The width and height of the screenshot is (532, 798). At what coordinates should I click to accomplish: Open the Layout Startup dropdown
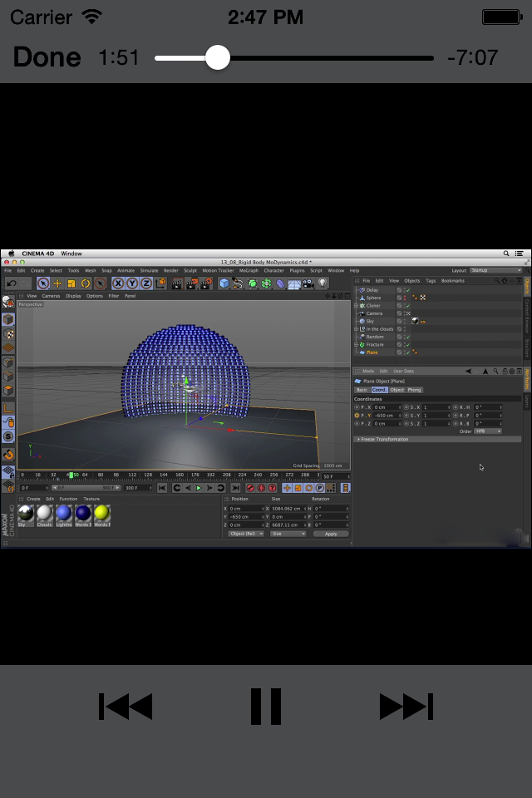click(x=495, y=270)
